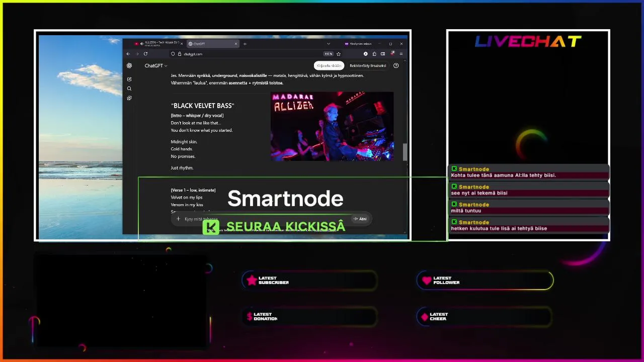Click Kick badge beside 'miltä tuntuu' message
Viewport: 644px width, 362px height.
454,204
